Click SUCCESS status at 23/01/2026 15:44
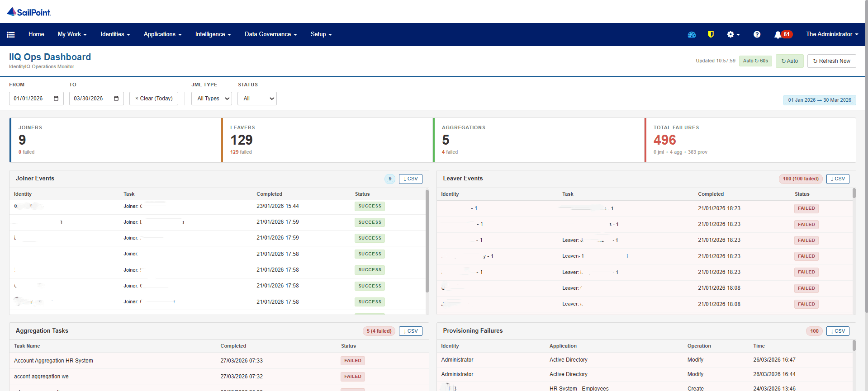The height and width of the screenshot is (391, 868). point(370,206)
